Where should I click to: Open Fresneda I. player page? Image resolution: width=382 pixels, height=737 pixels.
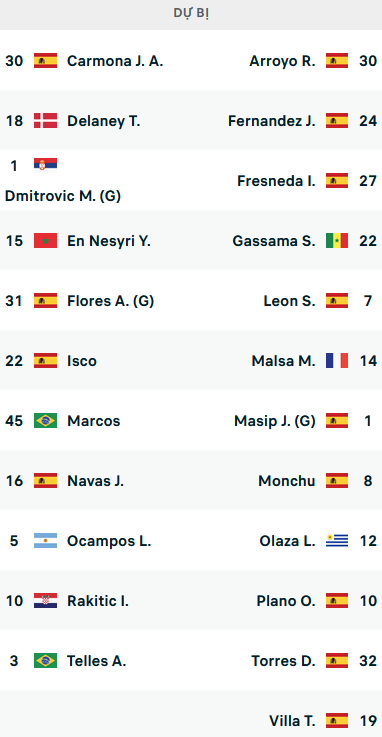pyautogui.click(x=276, y=181)
